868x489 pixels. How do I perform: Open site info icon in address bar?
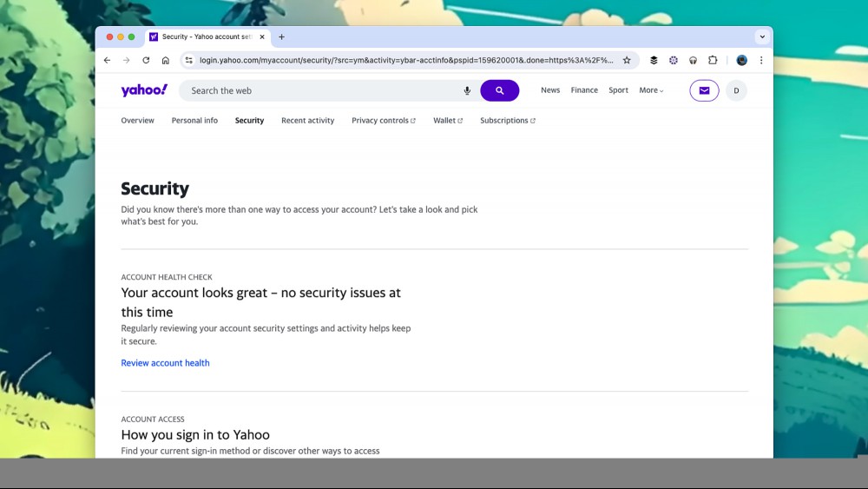pos(188,60)
